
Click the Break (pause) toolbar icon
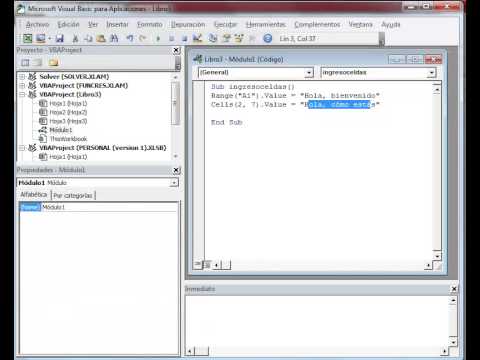pos(171,39)
